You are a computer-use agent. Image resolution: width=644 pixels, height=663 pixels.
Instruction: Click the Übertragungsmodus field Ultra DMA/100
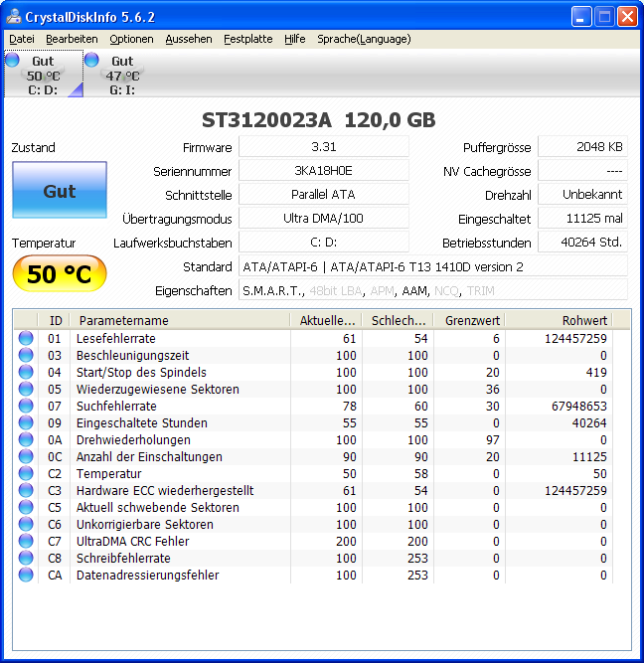tap(324, 218)
